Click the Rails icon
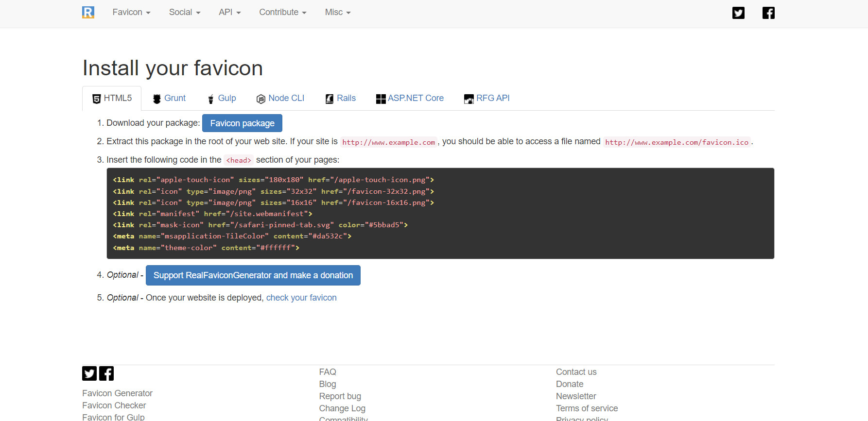 point(330,99)
